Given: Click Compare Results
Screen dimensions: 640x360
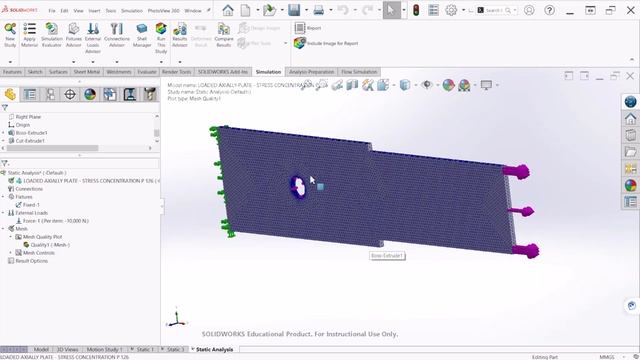Looking at the screenshot, I should [x=224, y=35].
